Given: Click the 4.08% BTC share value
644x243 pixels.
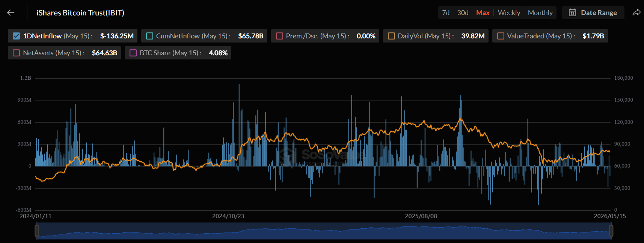Looking at the screenshot, I should [218, 53].
